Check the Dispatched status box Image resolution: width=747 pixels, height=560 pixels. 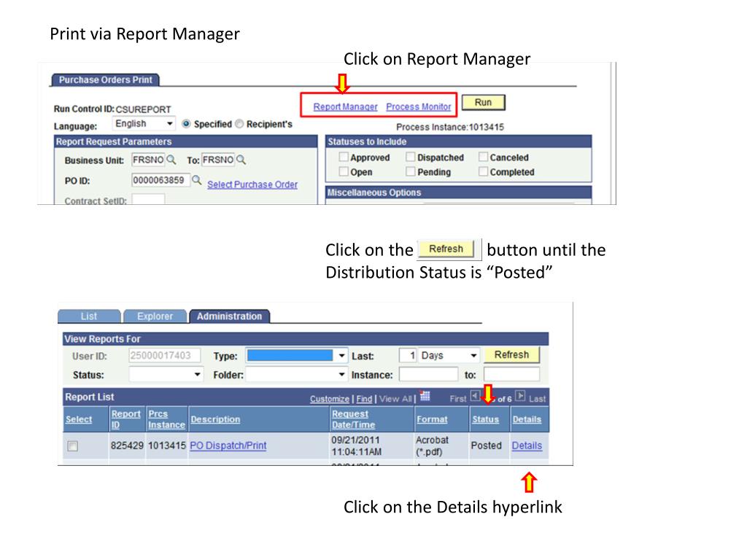pyautogui.click(x=411, y=157)
